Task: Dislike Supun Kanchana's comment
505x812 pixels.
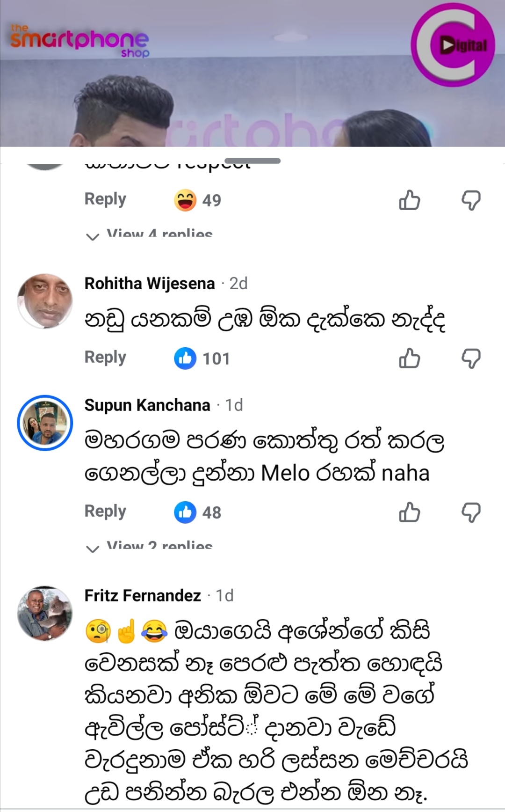Action: tap(471, 512)
